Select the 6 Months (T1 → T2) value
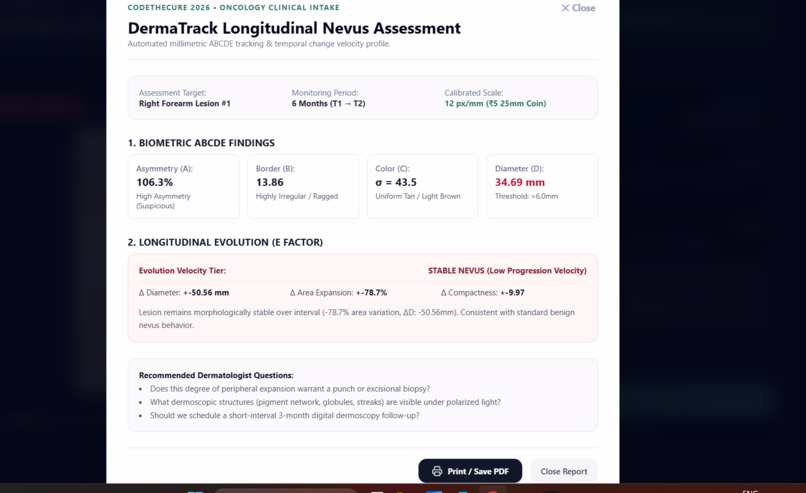 328,103
